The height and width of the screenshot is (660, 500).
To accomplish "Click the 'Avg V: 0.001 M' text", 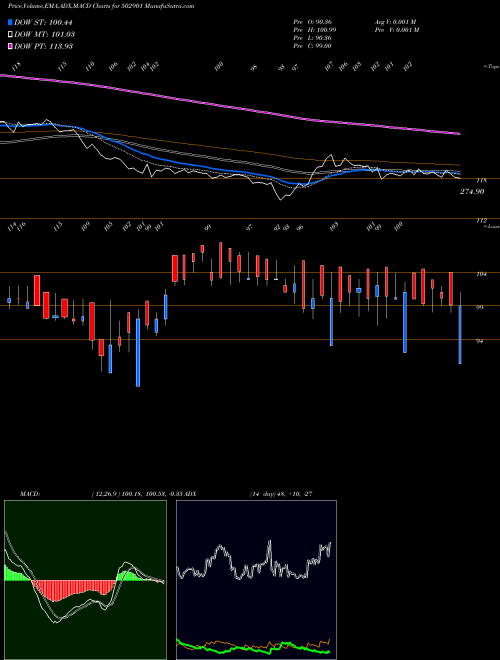I will pos(396,22).
